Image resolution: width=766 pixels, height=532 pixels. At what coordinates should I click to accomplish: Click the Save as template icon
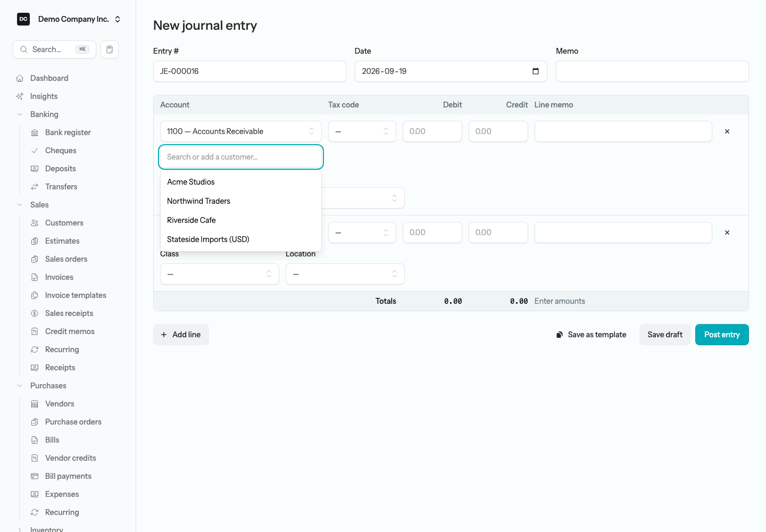pyautogui.click(x=560, y=335)
